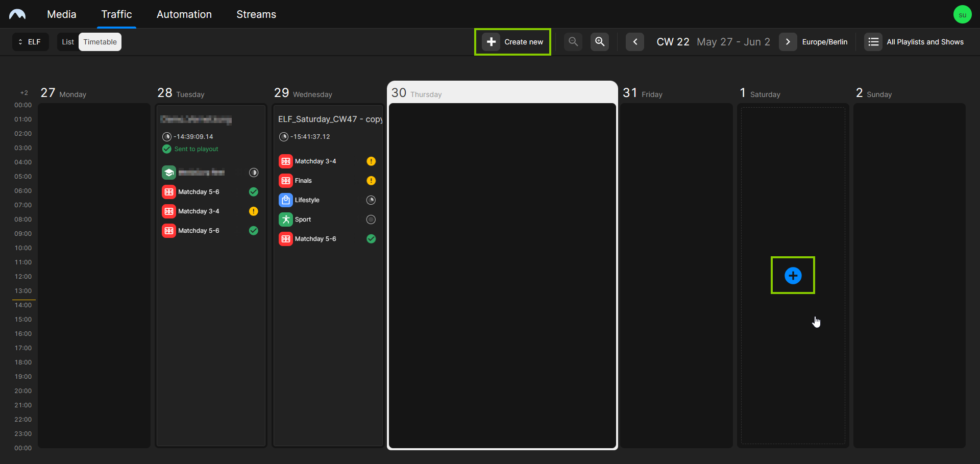Switch to List view
Viewport: 980px width, 464px height.
tap(67, 42)
